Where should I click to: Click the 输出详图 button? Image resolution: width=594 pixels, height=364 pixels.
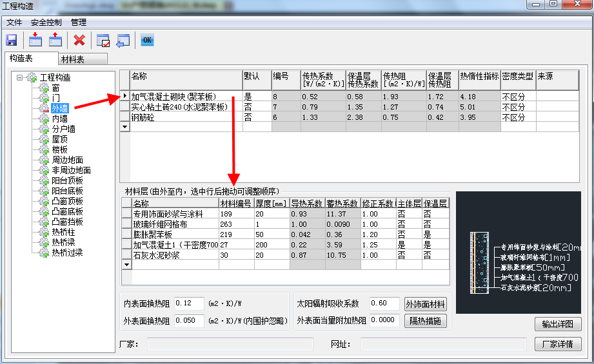coord(558,324)
